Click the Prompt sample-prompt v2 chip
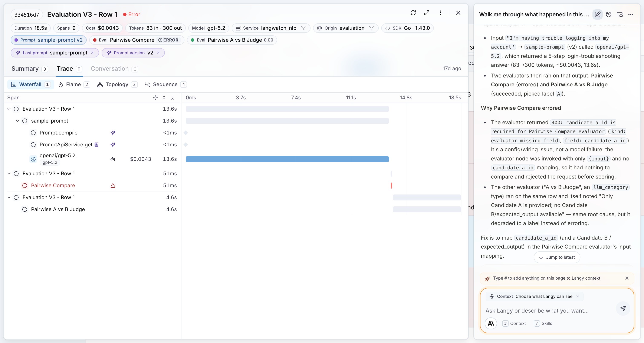 coord(49,40)
